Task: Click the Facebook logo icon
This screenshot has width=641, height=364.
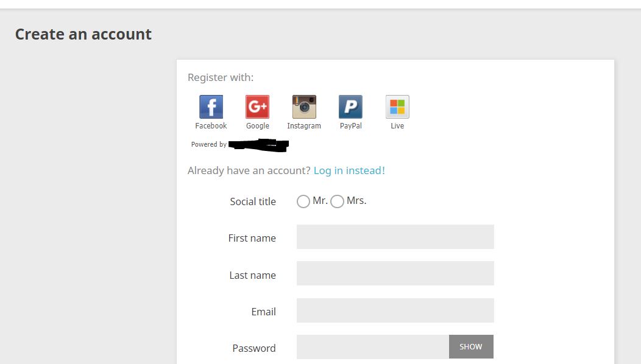Action: pos(211,107)
